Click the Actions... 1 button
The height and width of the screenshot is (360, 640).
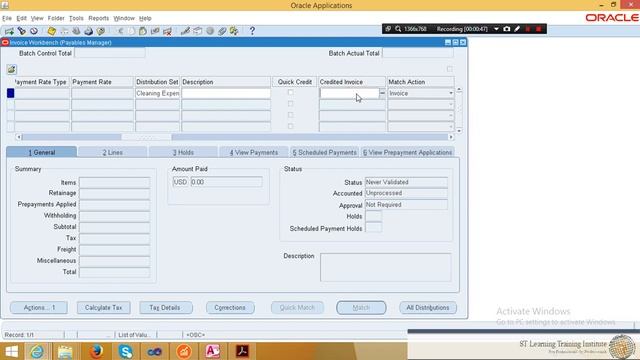[39, 307]
